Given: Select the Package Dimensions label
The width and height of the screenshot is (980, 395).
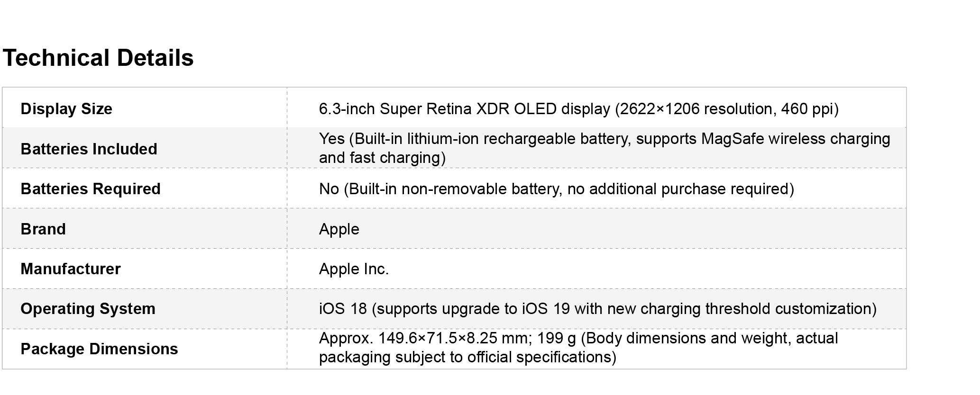Looking at the screenshot, I should [x=99, y=349].
